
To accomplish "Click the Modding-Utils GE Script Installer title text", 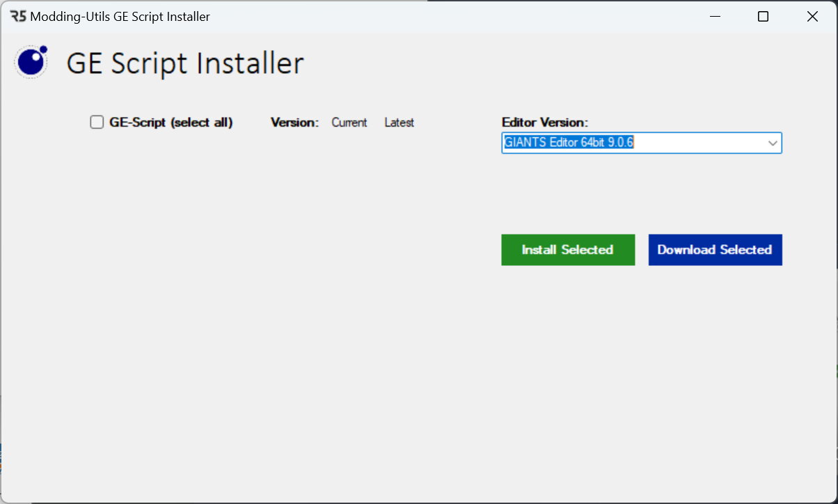I will point(120,17).
